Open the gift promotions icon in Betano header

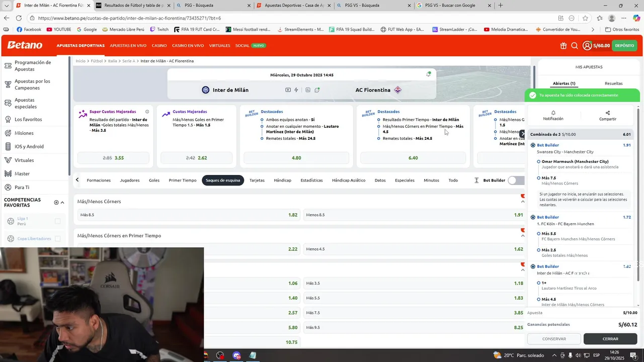tap(563, 46)
